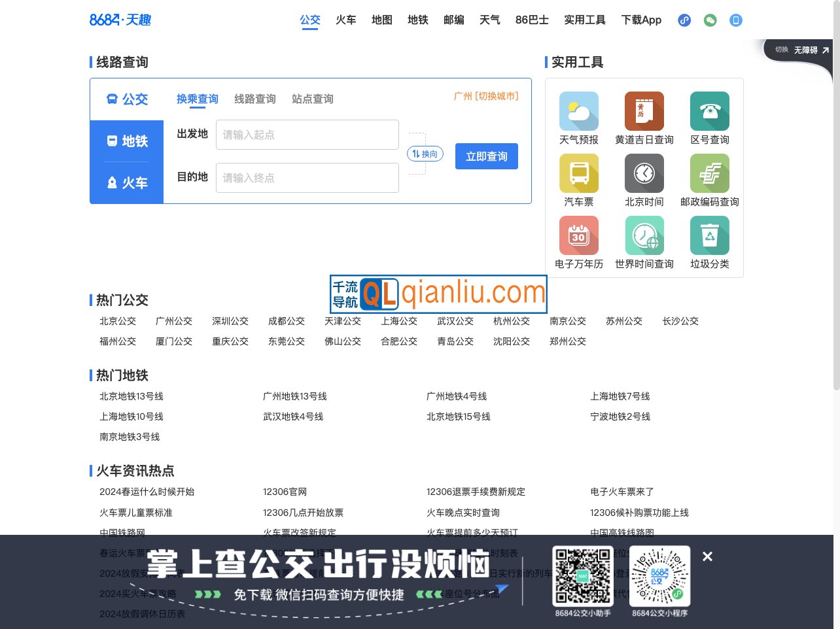Click the 出发地 departure input field
Image resolution: width=840 pixels, height=629 pixels.
[x=307, y=135]
